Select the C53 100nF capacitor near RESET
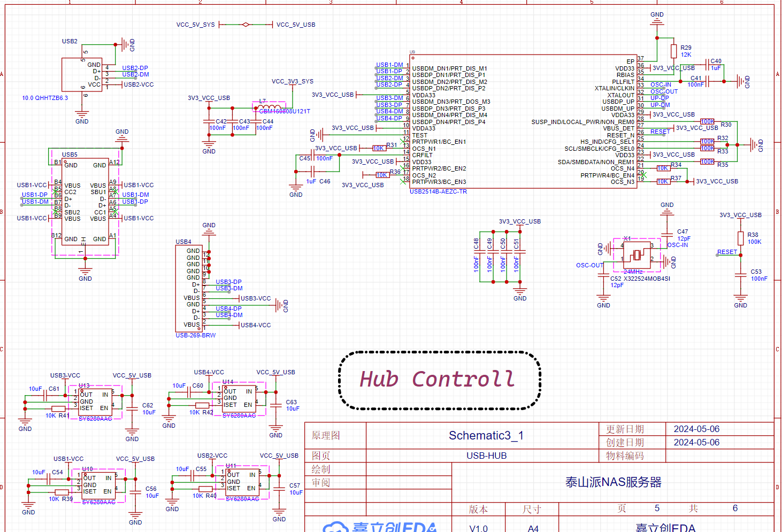Viewport: 782px width, 532px height. click(x=741, y=275)
